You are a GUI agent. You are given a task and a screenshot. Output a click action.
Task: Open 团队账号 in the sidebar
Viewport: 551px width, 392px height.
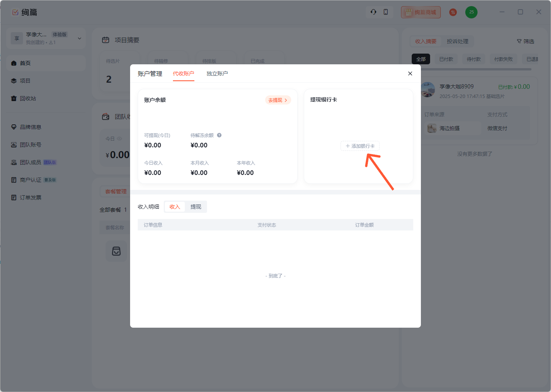click(31, 145)
